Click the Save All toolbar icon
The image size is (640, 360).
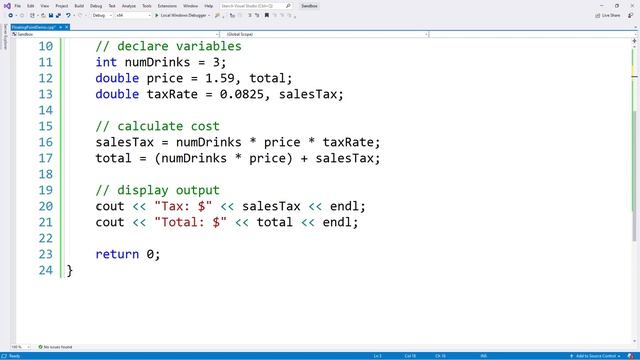coord(58,16)
